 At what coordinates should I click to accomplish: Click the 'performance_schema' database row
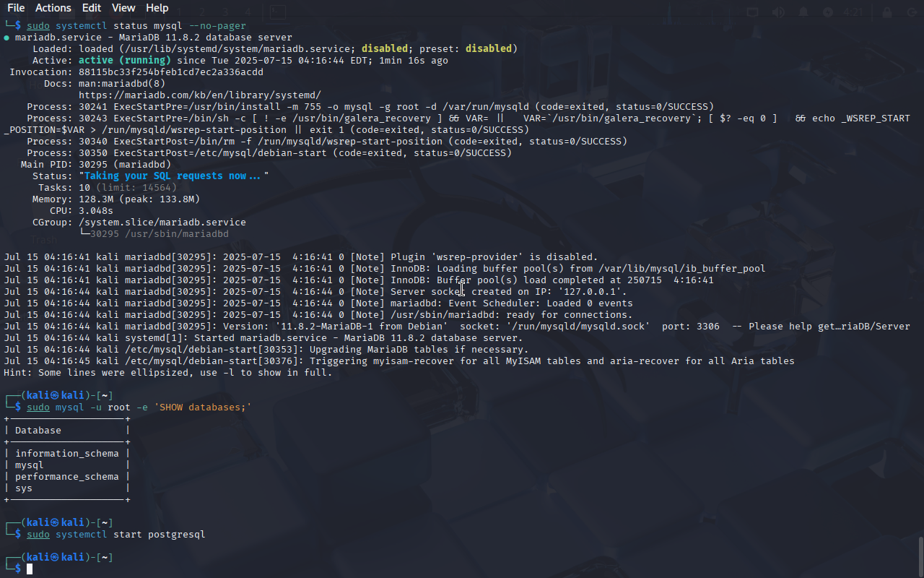pyautogui.click(x=67, y=477)
